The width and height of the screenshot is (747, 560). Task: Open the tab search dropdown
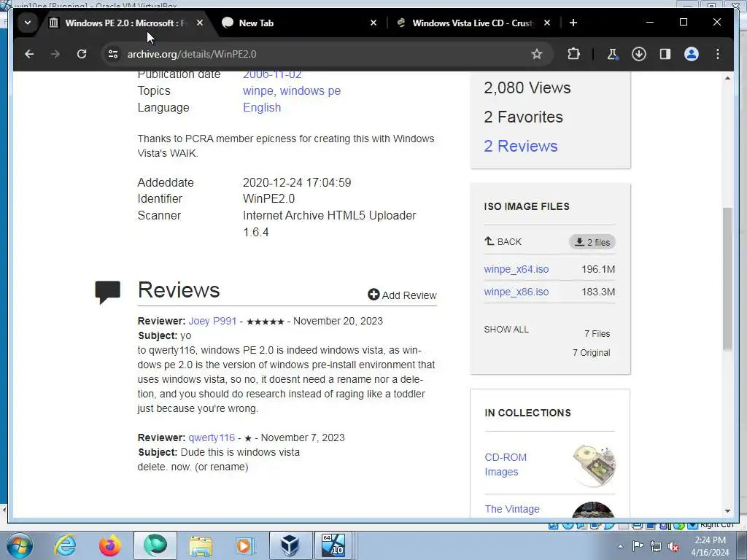pyautogui.click(x=28, y=23)
